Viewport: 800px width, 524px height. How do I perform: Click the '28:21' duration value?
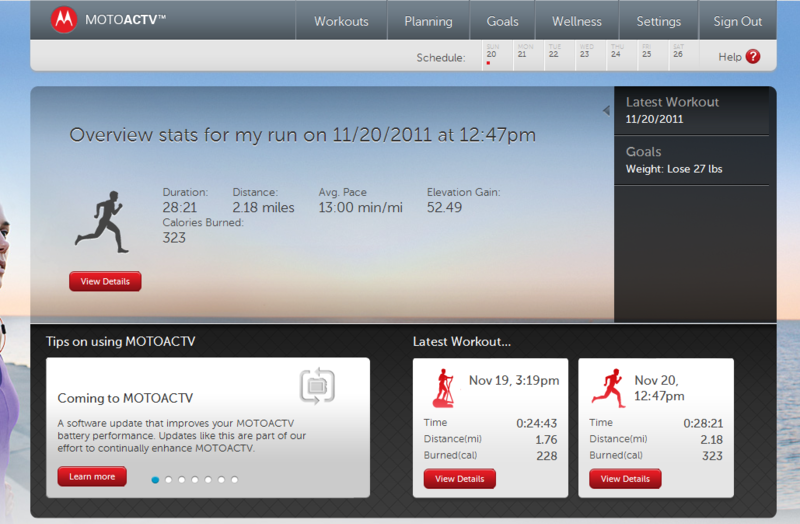coord(180,207)
